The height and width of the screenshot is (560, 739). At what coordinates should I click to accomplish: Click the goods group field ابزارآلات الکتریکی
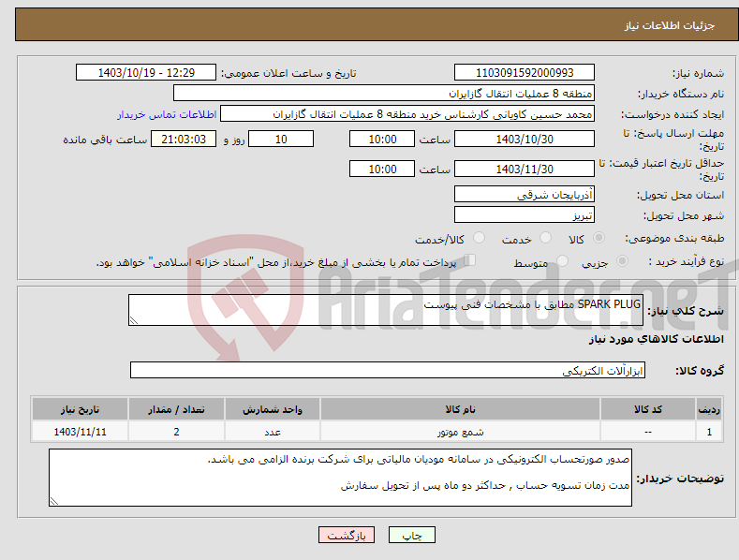tap(388, 371)
